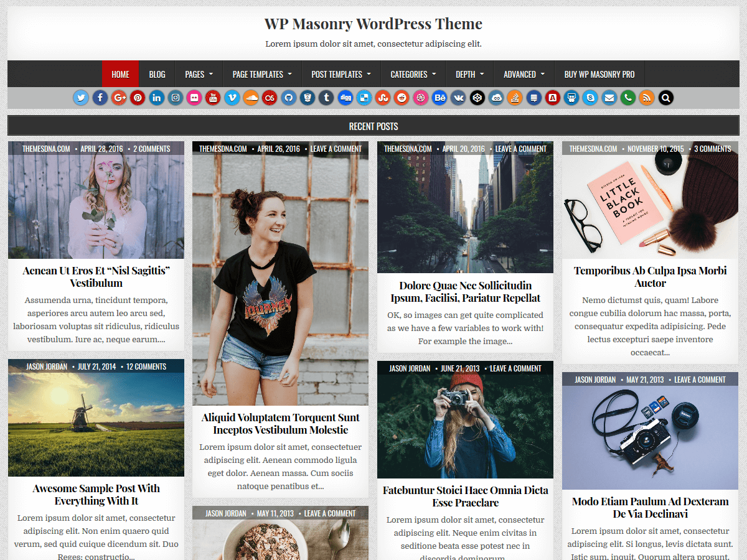Open the RSS feed icon
This screenshot has width=747, height=560.
[647, 98]
